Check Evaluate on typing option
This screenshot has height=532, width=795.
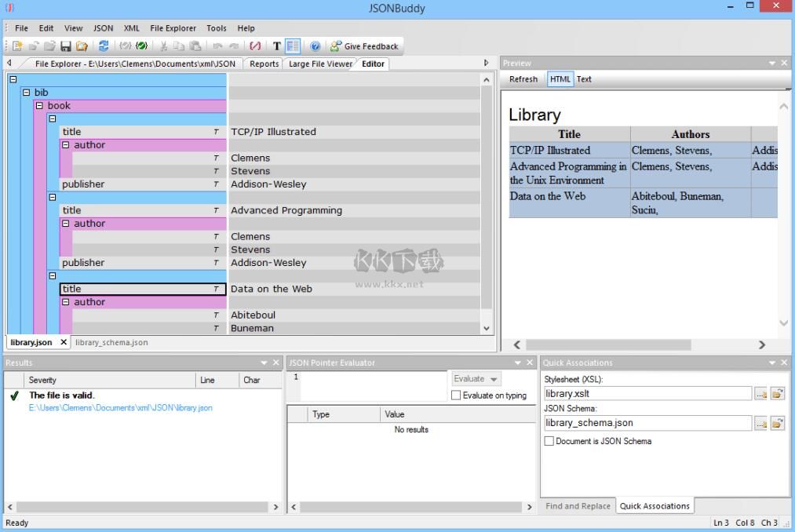(x=457, y=395)
